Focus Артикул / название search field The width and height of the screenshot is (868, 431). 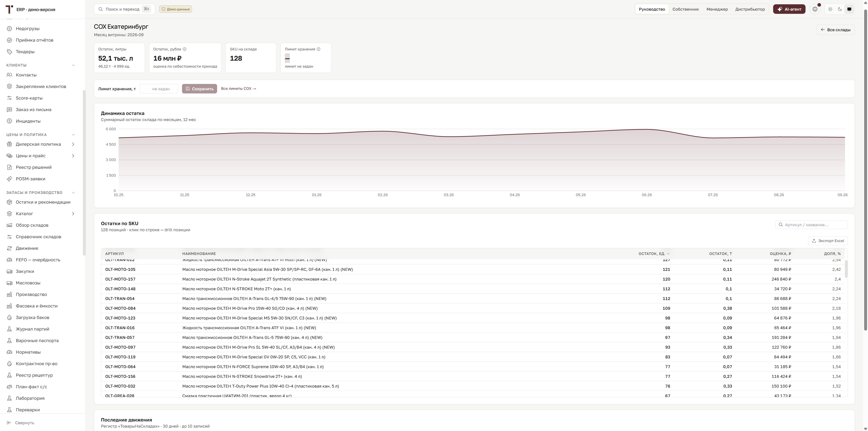click(x=811, y=225)
